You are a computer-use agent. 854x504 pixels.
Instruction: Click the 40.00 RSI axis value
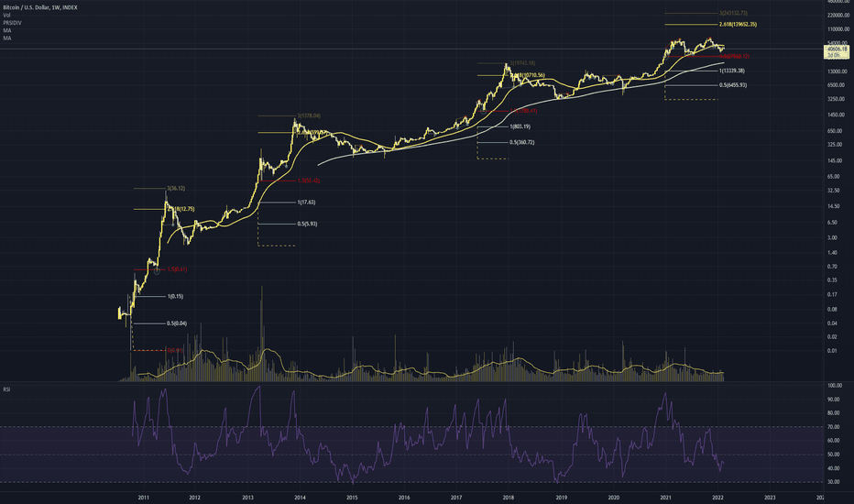[834, 468]
